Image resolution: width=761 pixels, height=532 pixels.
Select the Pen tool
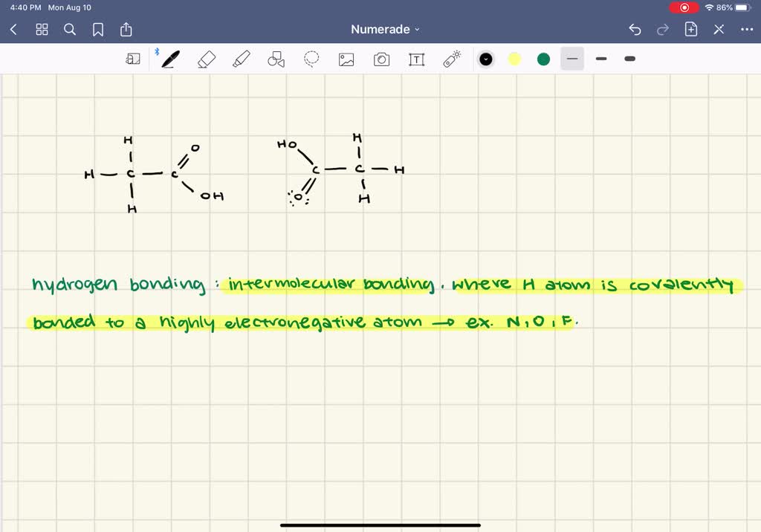point(169,59)
